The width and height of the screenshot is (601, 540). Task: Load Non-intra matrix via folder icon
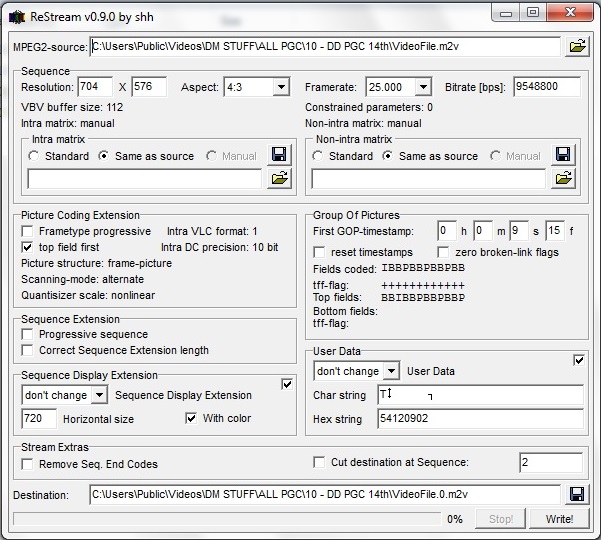(563, 179)
